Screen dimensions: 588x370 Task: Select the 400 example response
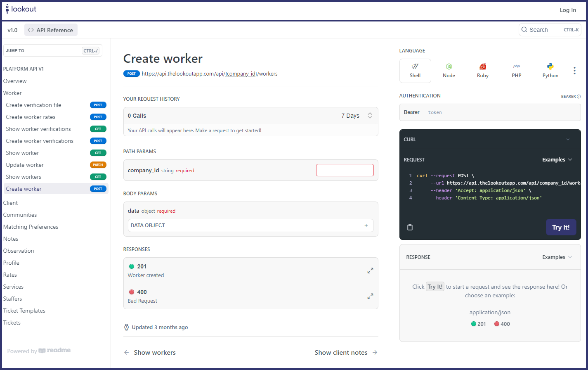click(x=502, y=324)
